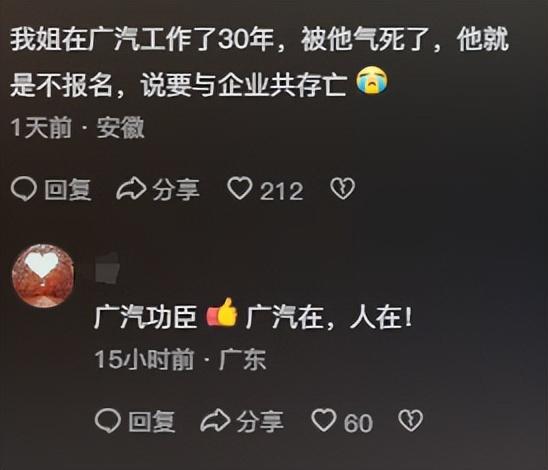Select the comment text starting with 我姐在广汽
Image resolution: width=548 pixels, height=470 pixels.
[259, 62]
